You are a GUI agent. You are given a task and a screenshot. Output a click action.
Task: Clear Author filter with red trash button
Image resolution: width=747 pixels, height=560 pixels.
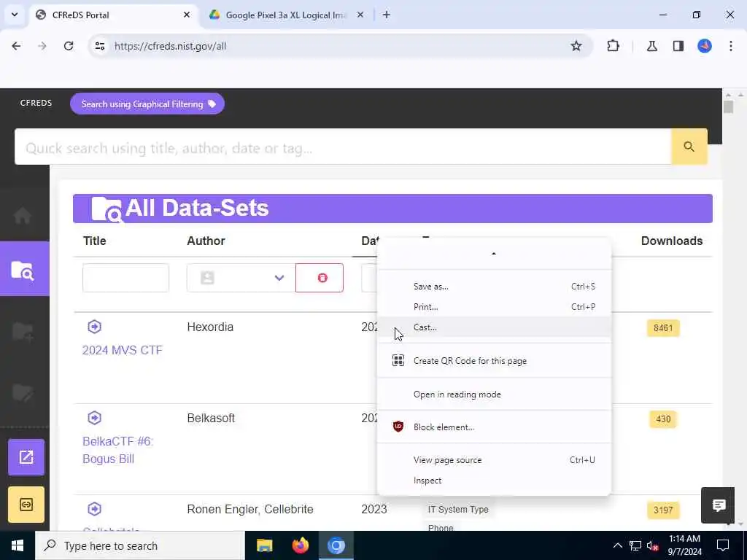(320, 278)
